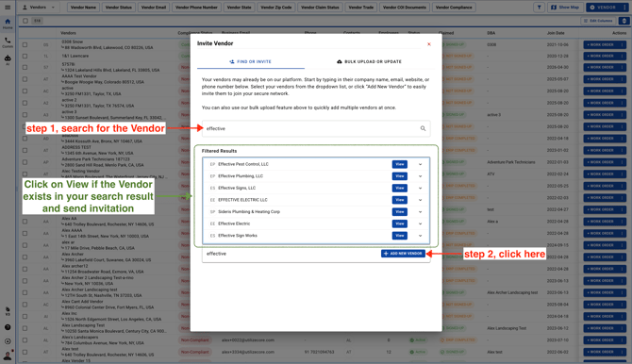This screenshot has height=364, width=632.
Task: Select the Vendor Email filter
Action: pyautogui.click(x=154, y=8)
